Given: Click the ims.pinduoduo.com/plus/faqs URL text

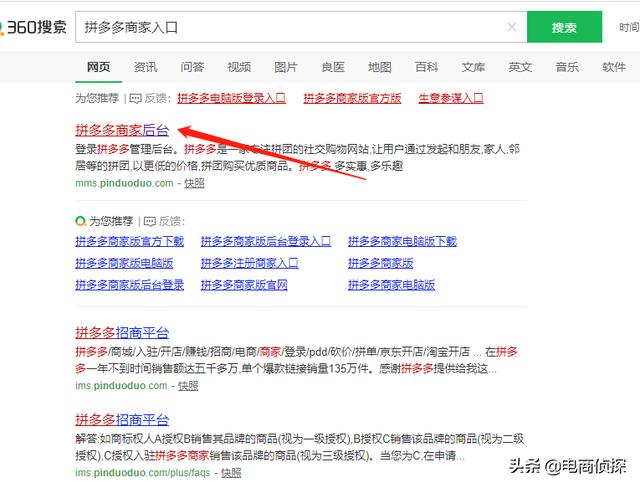Looking at the screenshot, I should tap(143, 473).
